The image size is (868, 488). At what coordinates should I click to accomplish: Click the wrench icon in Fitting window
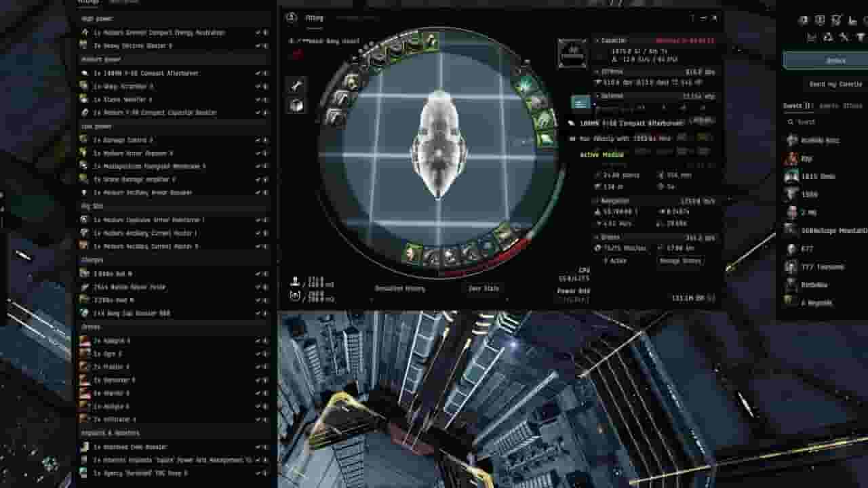click(x=296, y=85)
